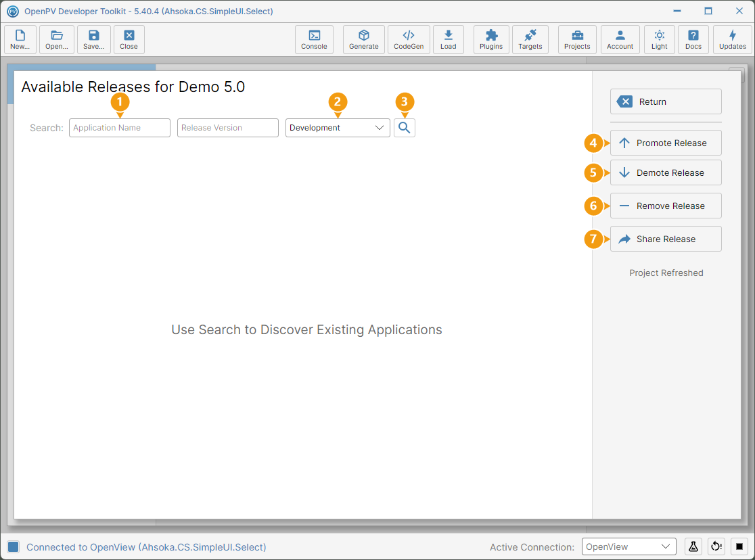755x560 pixels.
Task: Launch the Generate tool
Action: click(x=364, y=39)
